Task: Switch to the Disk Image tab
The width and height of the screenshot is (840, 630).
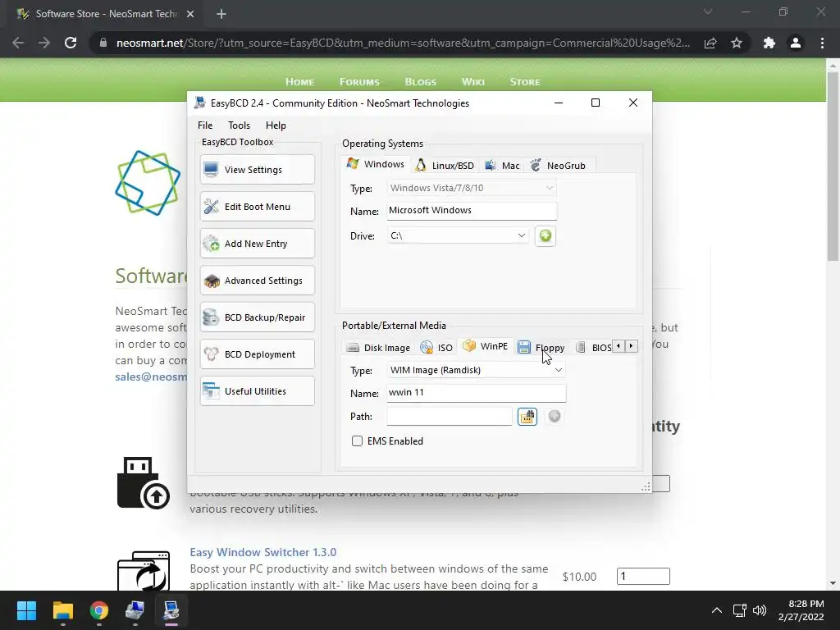Action: coord(378,348)
